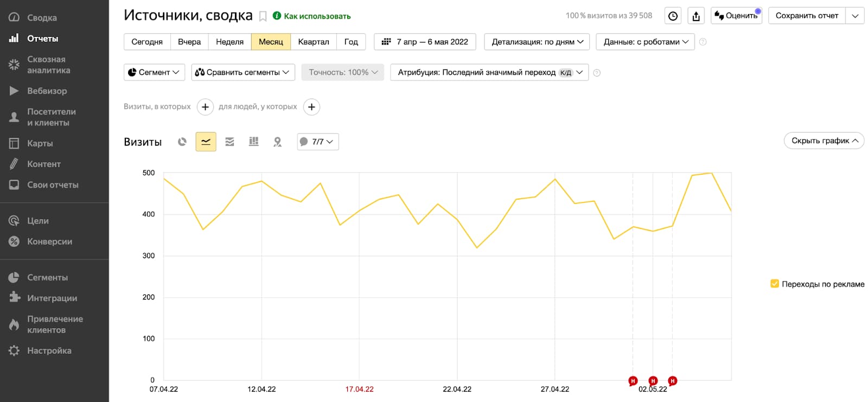Add condition для людей, у которых
The height and width of the screenshot is (402, 868).
point(311,107)
